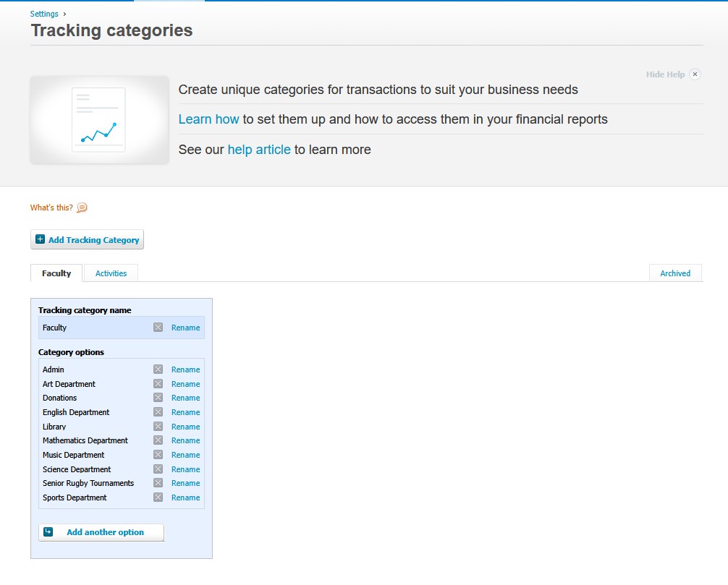The image size is (728, 585).
Task: Delete the Admin category option
Action: tap(158, 370)
